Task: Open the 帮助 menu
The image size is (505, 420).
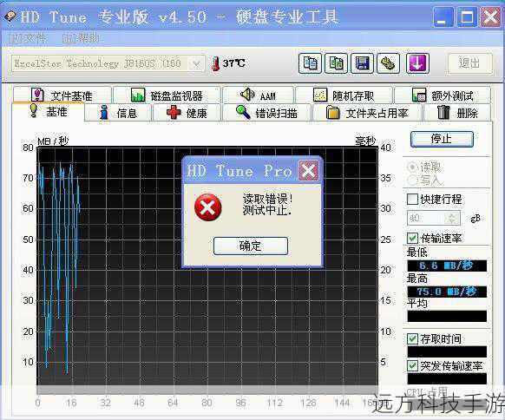Action: pos(82,39)
